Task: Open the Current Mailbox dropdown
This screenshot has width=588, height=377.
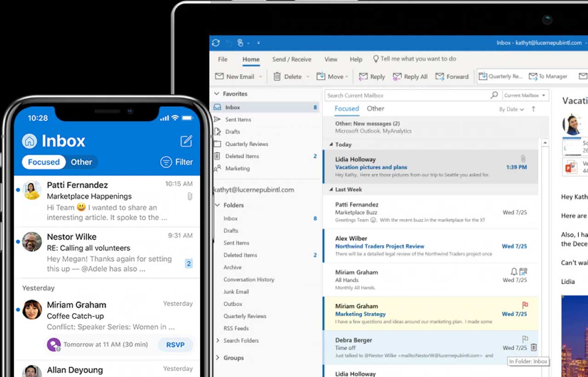Action: click(525, 95)
